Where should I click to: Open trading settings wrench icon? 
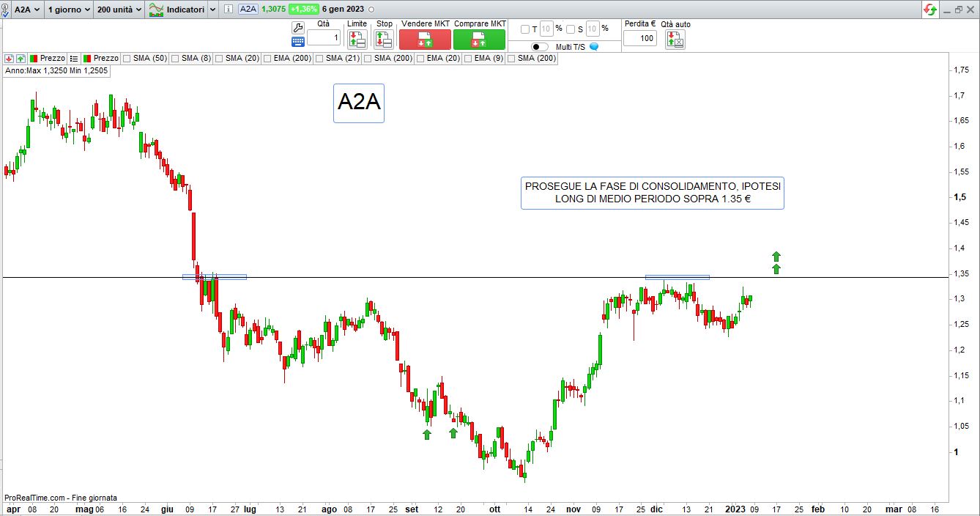tap(297, 27)
